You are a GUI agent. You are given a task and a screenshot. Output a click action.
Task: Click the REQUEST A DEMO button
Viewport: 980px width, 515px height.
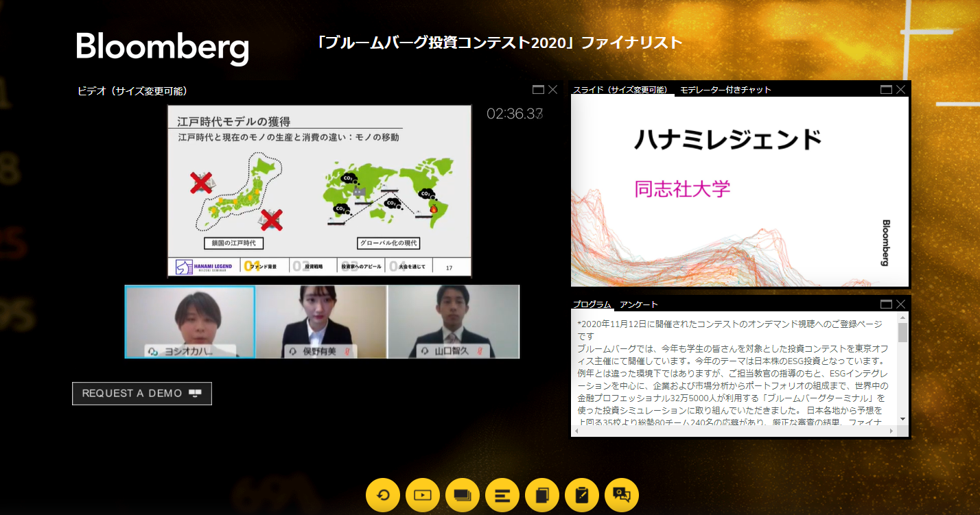click(x=142, y=394)
